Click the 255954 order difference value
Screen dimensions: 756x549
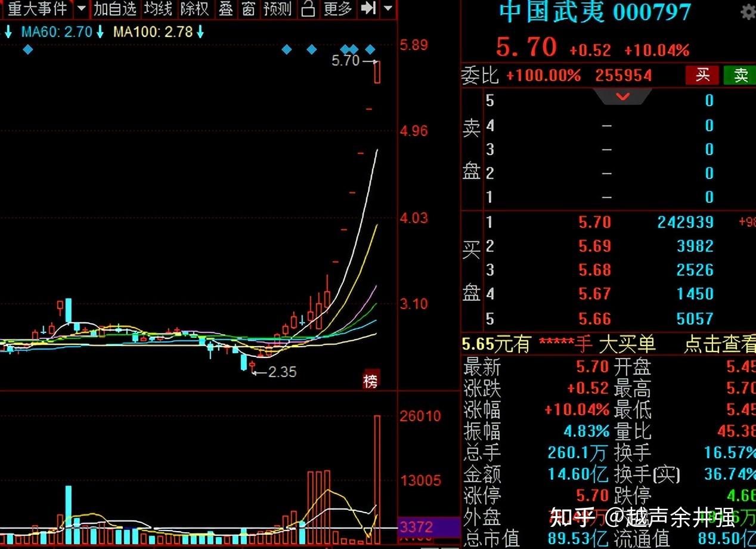point(623,75)
